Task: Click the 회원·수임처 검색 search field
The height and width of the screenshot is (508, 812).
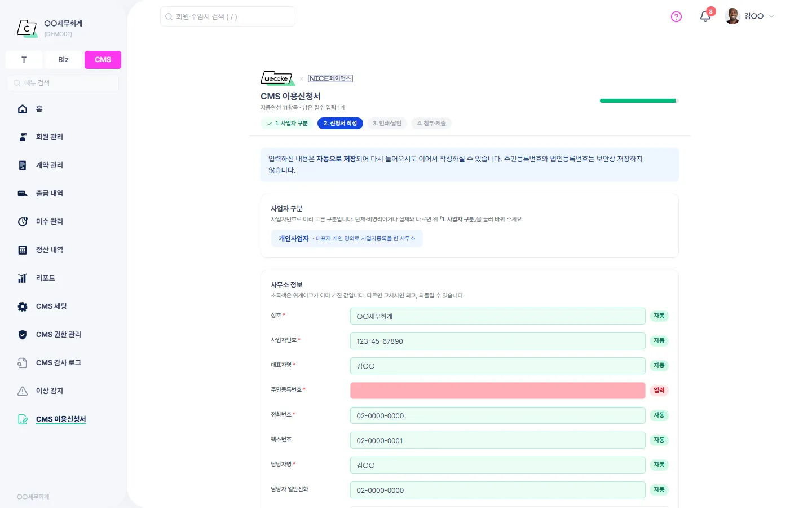Action: 228,16
